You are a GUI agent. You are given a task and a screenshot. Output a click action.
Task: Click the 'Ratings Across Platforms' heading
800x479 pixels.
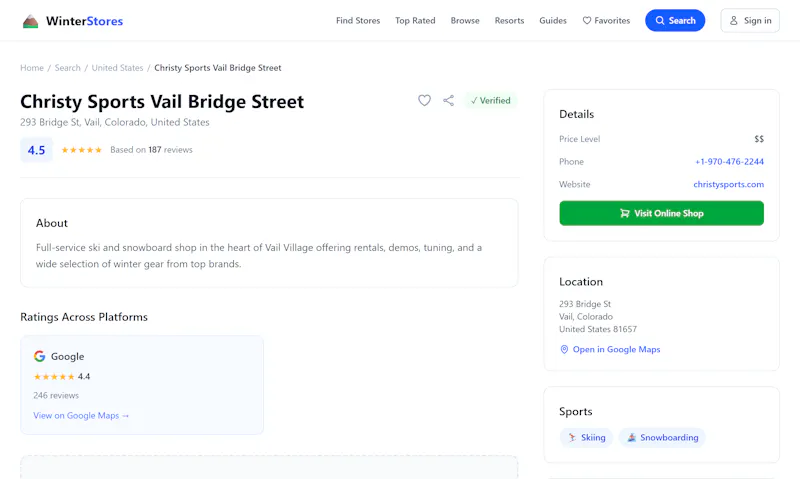tap(84, 317)
